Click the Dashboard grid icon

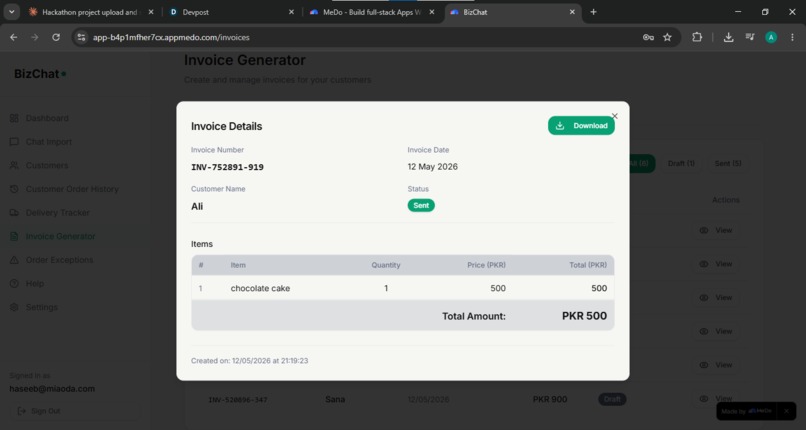click(14, 118)
